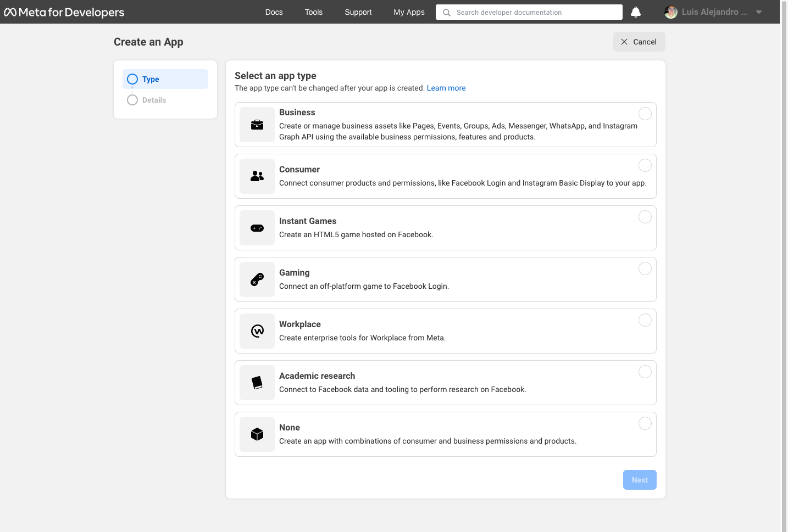Click the X icon on Cancel
This screenshot has height=532, width=788.
624,42
